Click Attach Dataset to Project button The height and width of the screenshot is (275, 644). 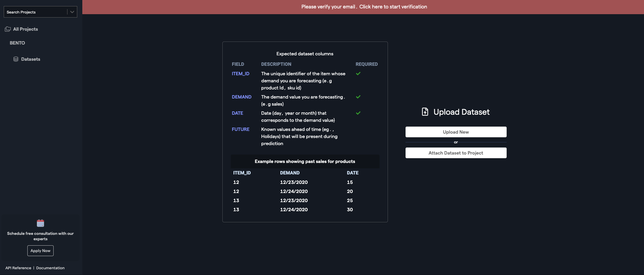tap(456, 153)
